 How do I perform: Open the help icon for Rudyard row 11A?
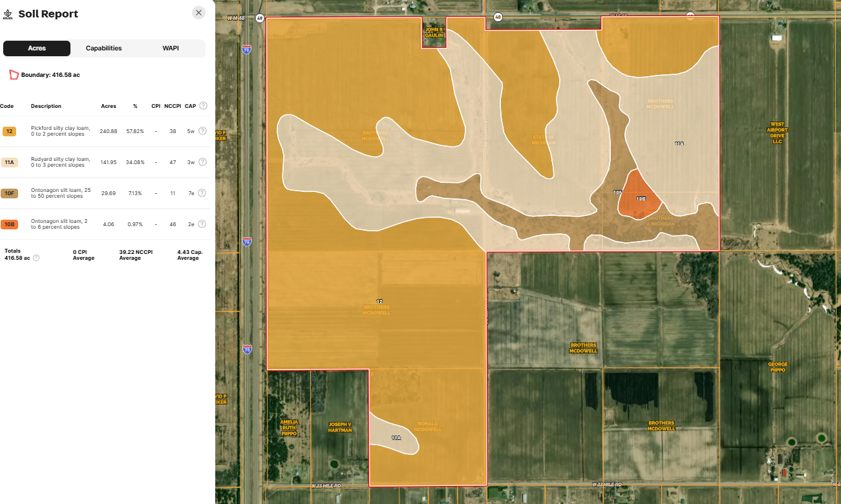click(202, 162)
